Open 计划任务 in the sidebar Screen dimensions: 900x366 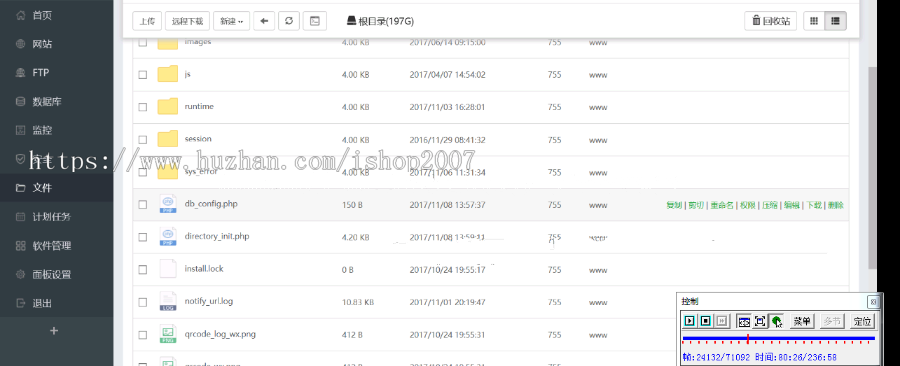[x=56, y=217]
